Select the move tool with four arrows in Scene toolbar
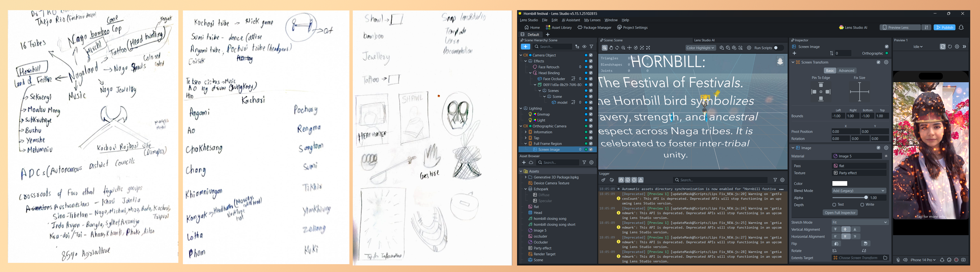The height and width of the screenshot is (272, 980). pos(629,48)
